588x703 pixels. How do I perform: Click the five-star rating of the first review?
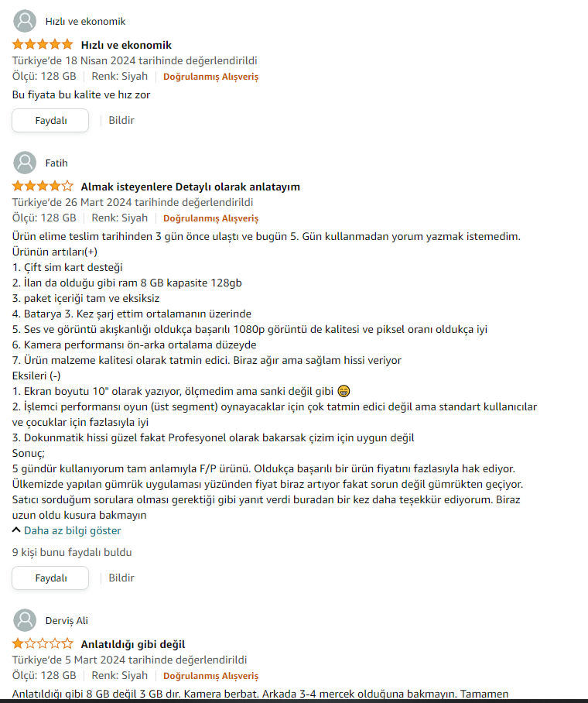43,45
